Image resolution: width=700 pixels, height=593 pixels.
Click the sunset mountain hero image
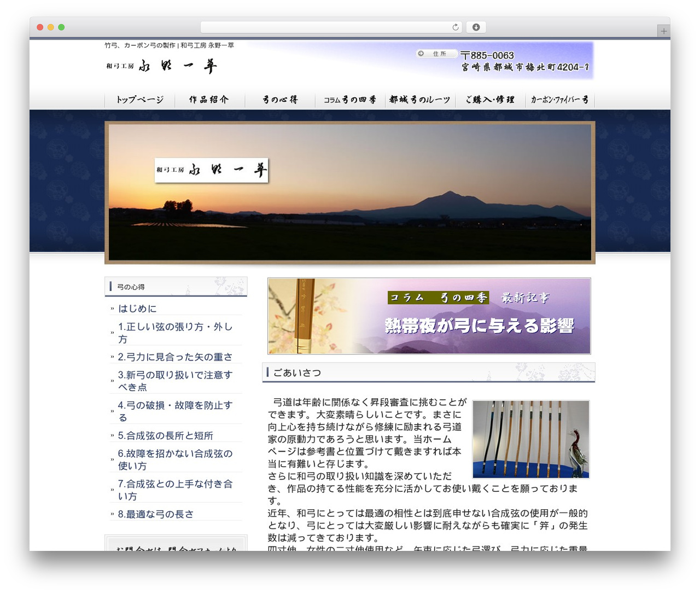pos(350,192)
